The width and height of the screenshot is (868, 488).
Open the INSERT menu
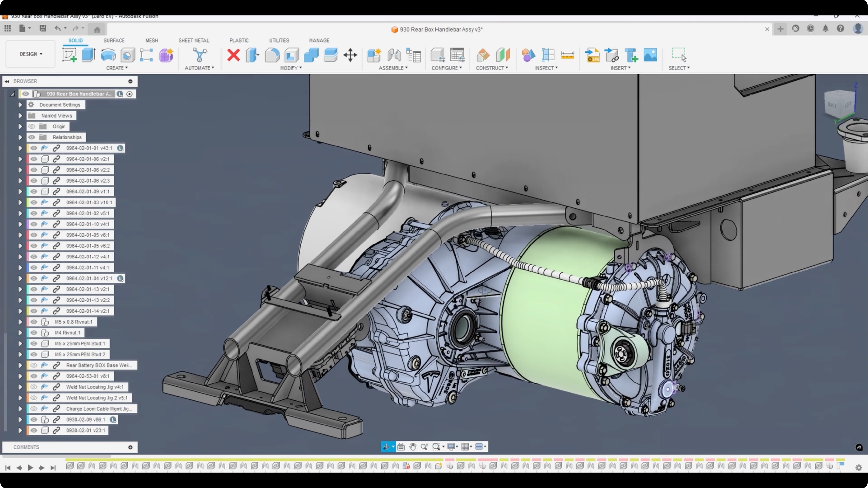point(620,68)
